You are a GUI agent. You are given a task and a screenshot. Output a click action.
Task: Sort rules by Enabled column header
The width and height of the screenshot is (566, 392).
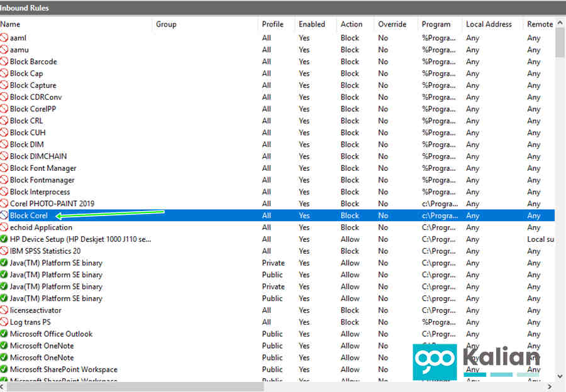click(312, 24)
